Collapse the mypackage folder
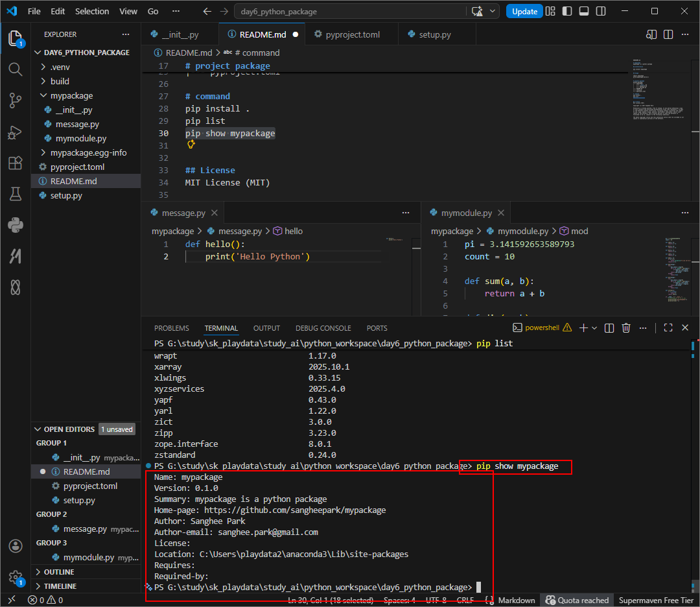 (86, 95)
